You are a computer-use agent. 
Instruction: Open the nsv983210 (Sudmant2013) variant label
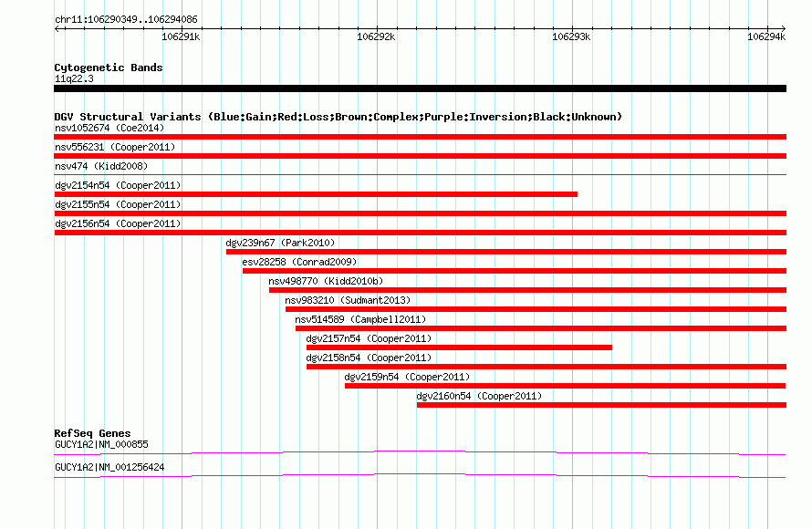coord(348,300)
